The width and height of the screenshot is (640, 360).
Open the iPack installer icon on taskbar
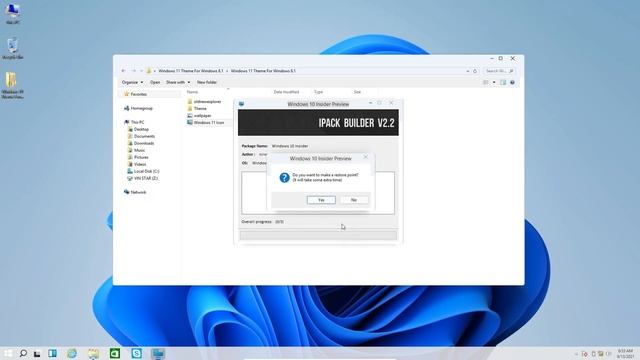[x=158, y=353]
